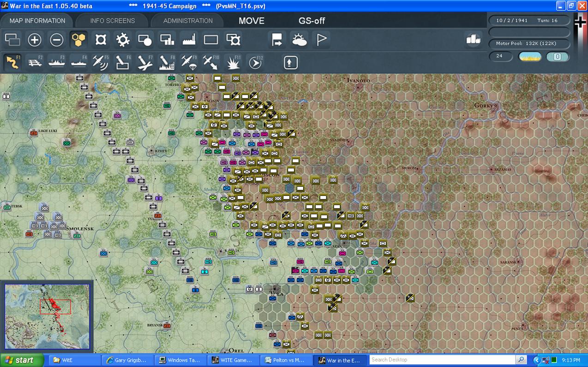This screenshot has height=367, width=588.
Task: Toggle the square-with-corner-dots map icon
Action: (101, 40)
